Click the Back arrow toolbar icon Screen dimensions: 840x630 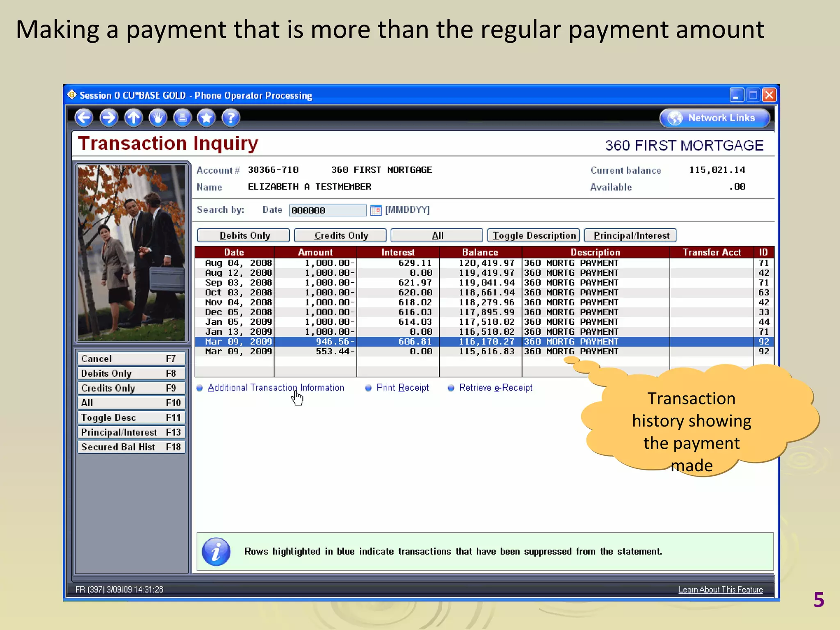(84, 118)
